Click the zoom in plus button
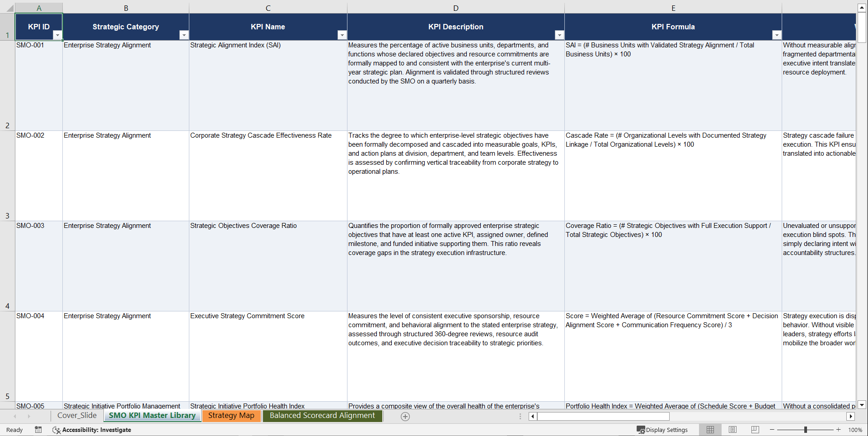 (x=839, y=430)
